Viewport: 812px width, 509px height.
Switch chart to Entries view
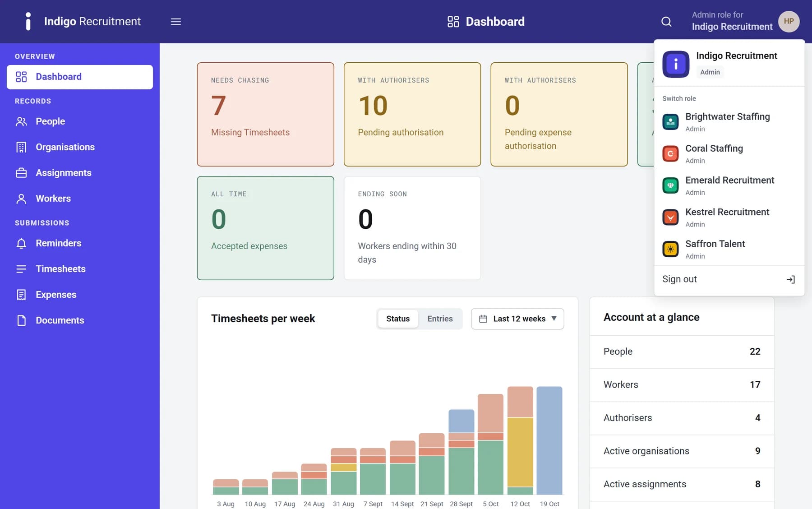pos(440,319)
